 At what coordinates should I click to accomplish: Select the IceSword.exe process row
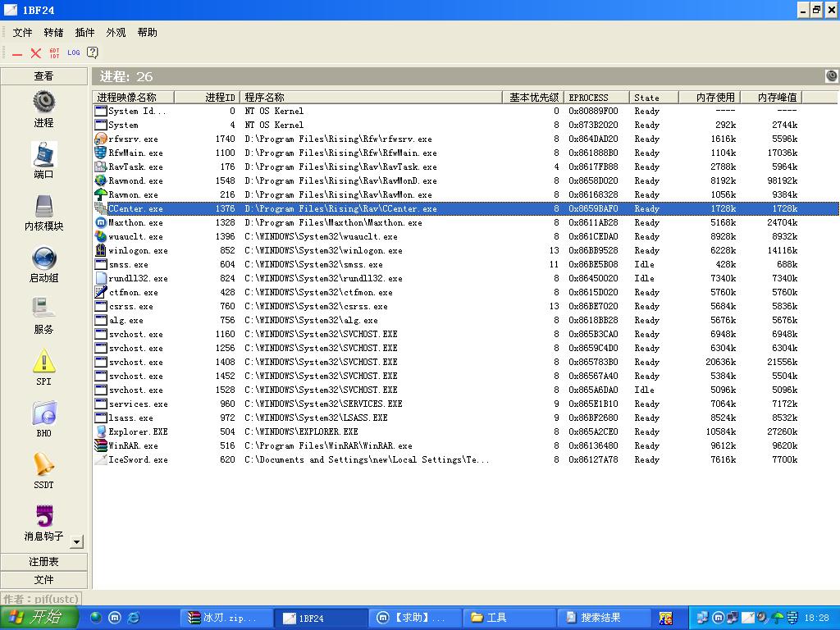pyautogui.click(x=466, y=459)
